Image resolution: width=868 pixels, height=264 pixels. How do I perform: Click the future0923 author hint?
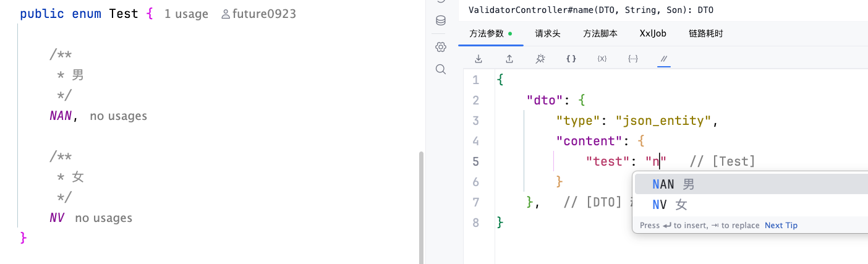click(258, 14)
